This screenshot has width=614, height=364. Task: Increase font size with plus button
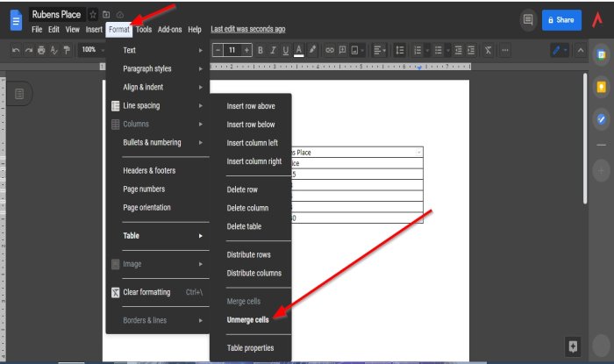coord(246,50)
